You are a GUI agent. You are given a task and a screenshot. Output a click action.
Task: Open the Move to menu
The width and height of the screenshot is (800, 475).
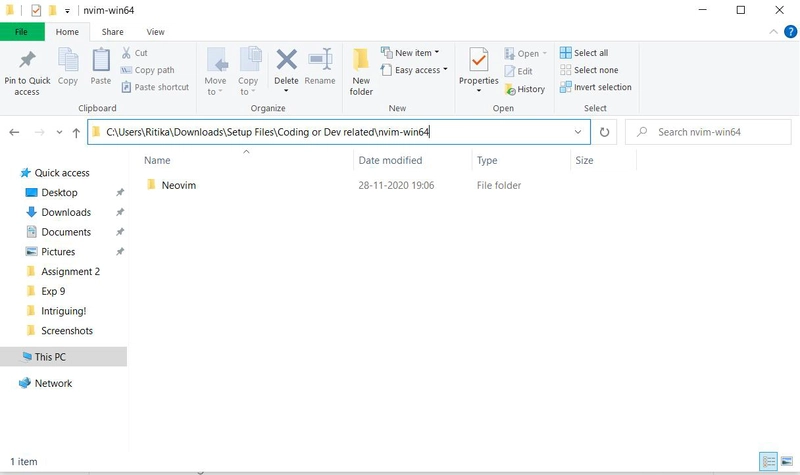pos(215,72)
